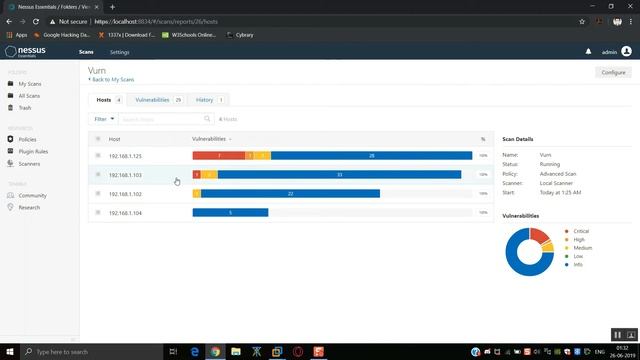Select checkbox for host 192.168.1.103
The width and height of the screenshot is (640, 360).
(98, 174)
